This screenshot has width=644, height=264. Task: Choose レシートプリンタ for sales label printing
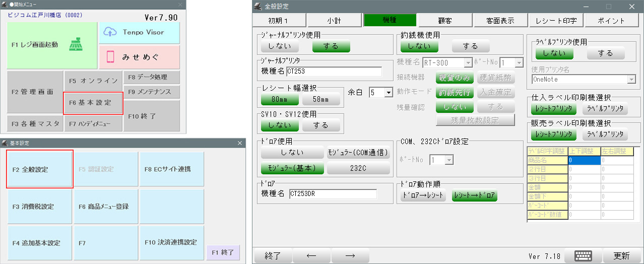click(554, 135)
